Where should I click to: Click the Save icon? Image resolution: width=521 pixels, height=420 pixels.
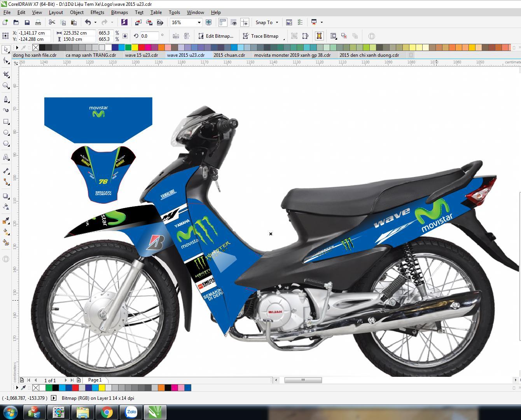tap(27, 23)
